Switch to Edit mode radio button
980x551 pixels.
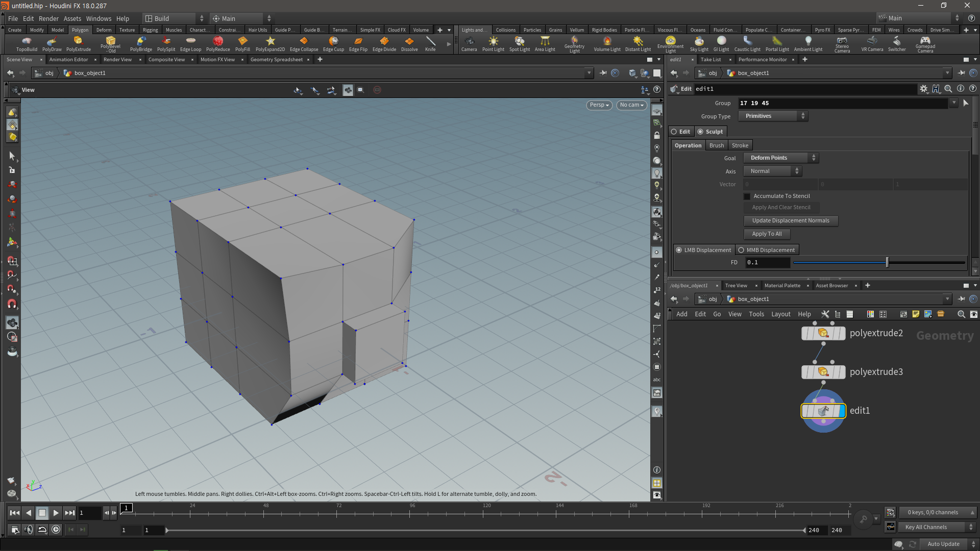pyautogui.click(x=674, y=132)
